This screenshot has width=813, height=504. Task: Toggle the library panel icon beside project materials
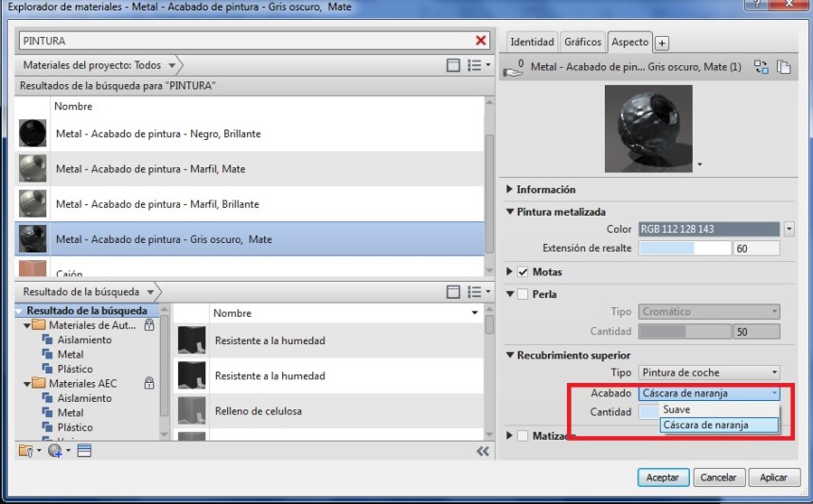pos(454,65)
